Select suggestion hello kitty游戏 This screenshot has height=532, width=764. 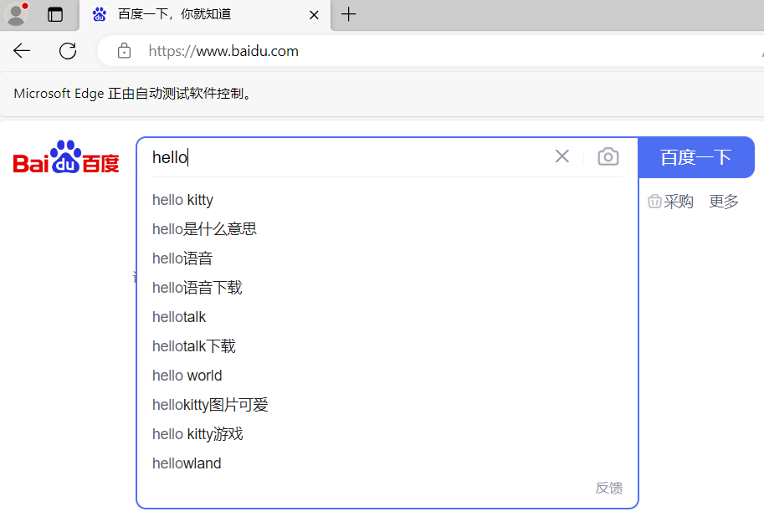pos(387,433)
